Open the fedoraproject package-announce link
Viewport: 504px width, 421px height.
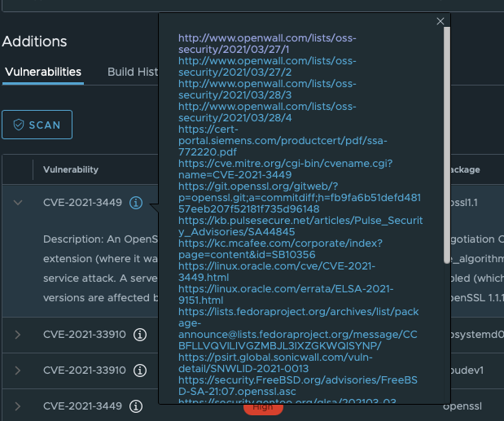tap(299, 329)
